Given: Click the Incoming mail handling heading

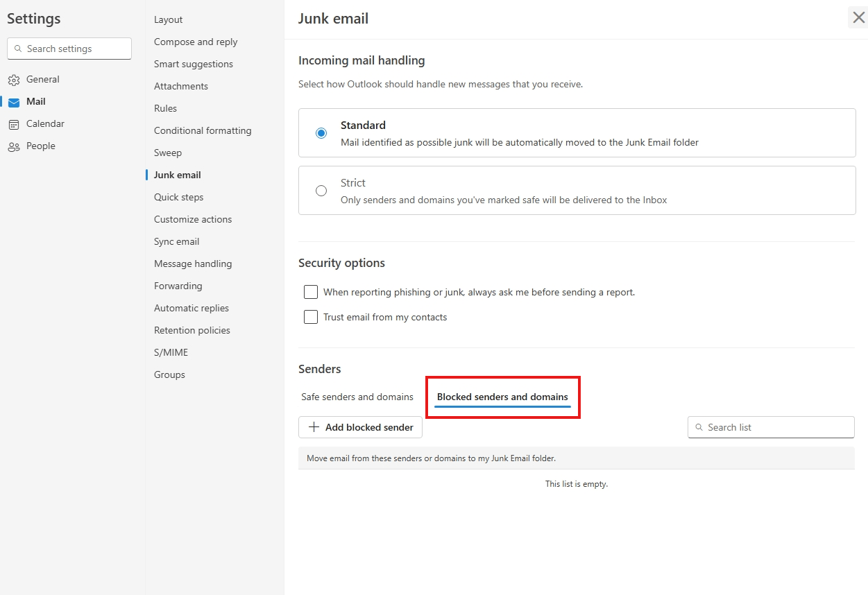Looking at the screenshot, I should pos(361,60).
